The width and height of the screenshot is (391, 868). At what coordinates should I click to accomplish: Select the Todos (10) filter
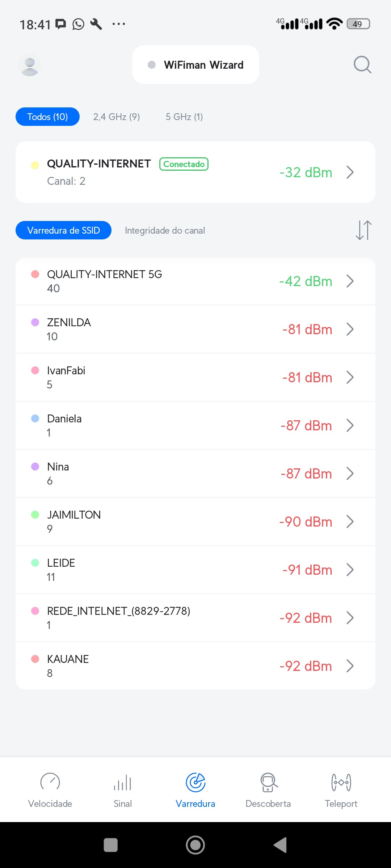[47, 117]
